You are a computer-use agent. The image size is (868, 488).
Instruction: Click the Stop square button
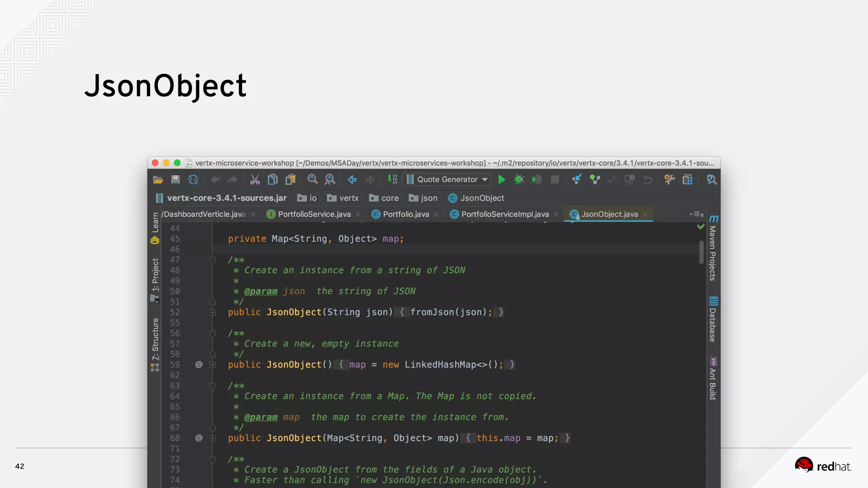(x=555, y=180)
